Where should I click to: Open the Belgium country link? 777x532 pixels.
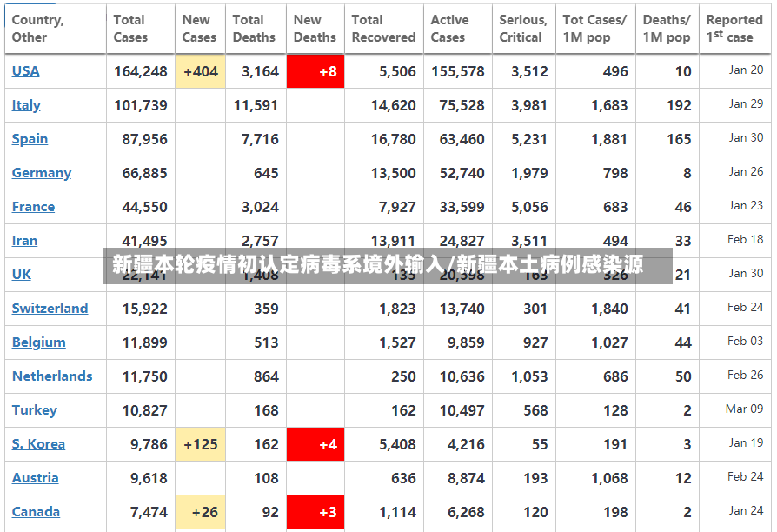coord(38,342)
